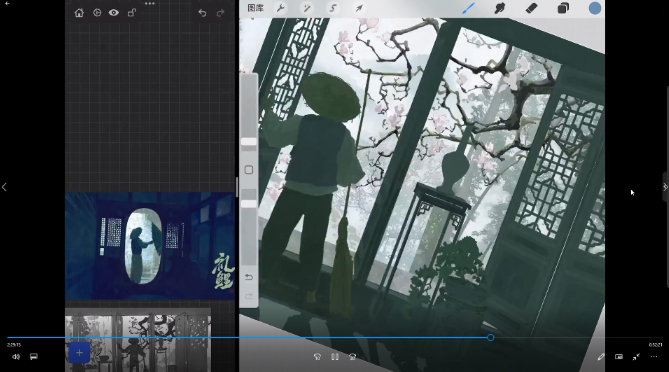The height and width of the screenshot is (372, 669).
Task: Open the Layers panel icon
Action: [563, 8]
